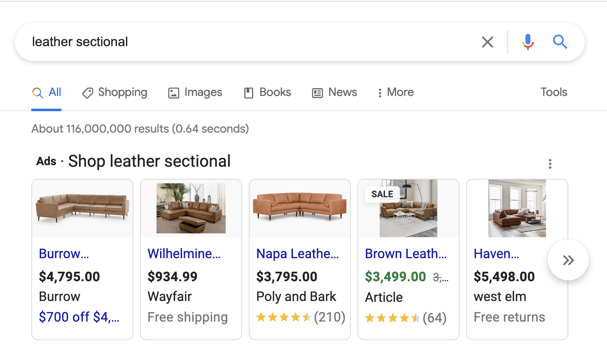Click the SALE badge on the Article sofa

(x=382, y=194)
